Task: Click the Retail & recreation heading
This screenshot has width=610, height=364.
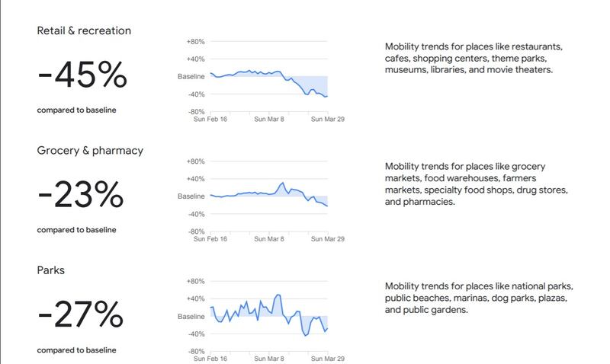Action: pyautogui.click(x=84, y=31)
